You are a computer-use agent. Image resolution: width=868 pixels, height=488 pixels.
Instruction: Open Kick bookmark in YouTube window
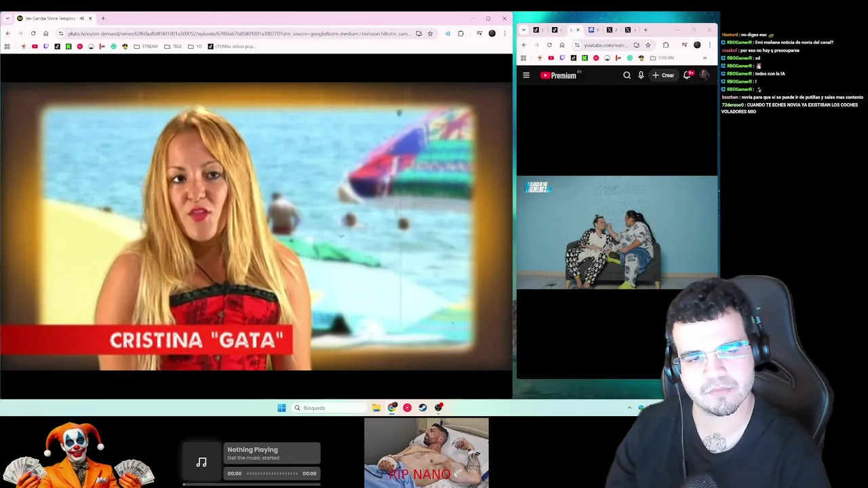585,58
